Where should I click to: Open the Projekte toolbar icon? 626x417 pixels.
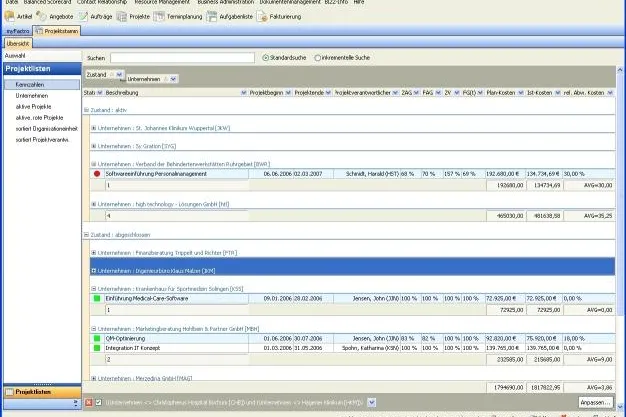point(122,16)
